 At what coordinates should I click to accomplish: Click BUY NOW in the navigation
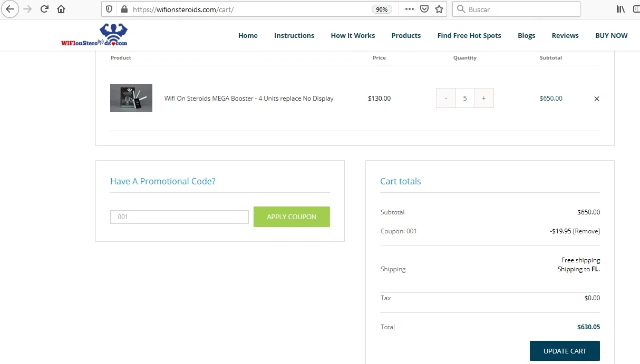tap(611, 35)
